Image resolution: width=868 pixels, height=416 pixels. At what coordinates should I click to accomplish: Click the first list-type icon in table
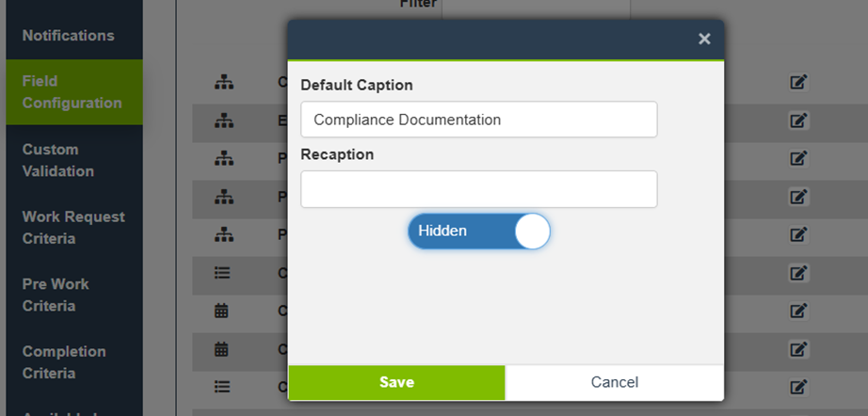pos(223,273)
